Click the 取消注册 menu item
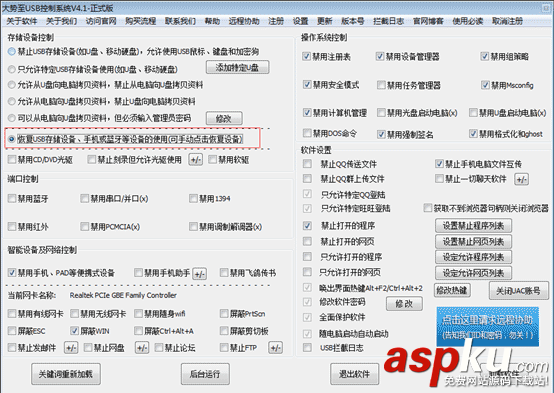This screenshot has width=554, height=393. tap(507, 21)
